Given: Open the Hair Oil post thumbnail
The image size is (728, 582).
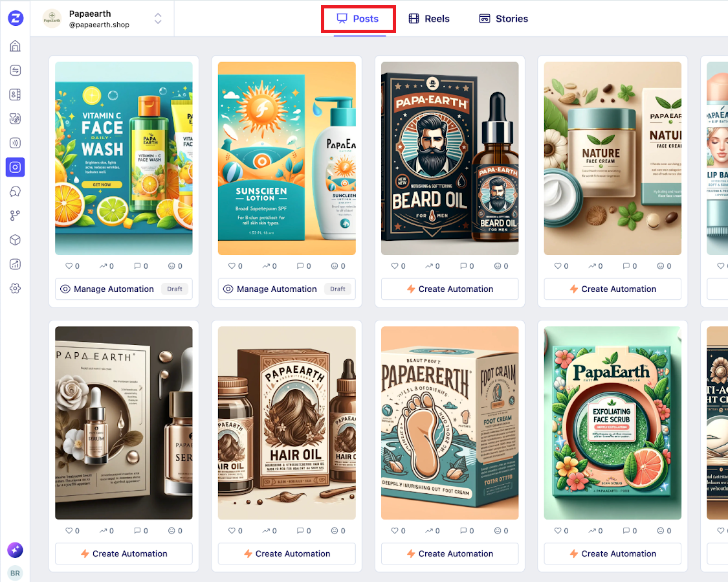Looking at the screenshot, I should coord(287,423).
